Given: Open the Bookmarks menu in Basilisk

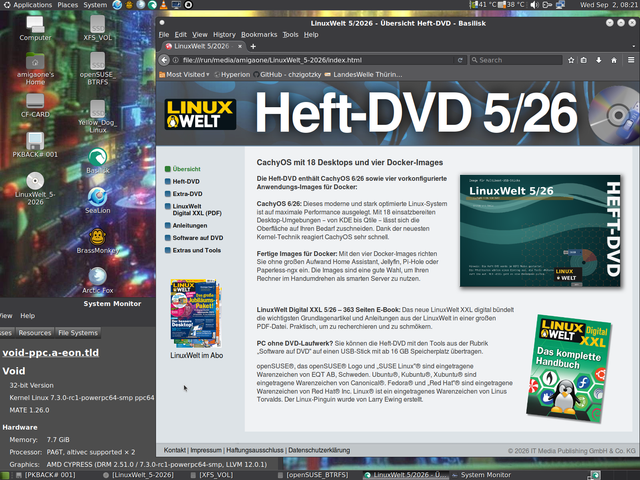Looking at the screenshot, I should click(x=259, y=35).
